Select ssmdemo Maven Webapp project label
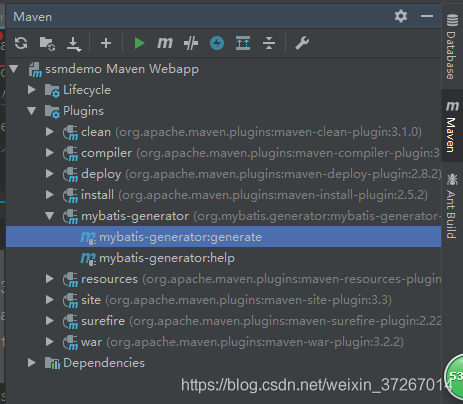 [x=122, y=69]
